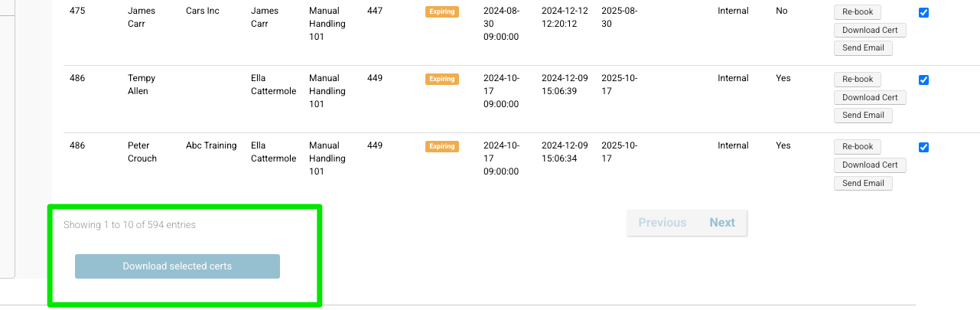Click Re-book for James Carr
Screen dimensions: 980x310
click(x=857, y=12)
